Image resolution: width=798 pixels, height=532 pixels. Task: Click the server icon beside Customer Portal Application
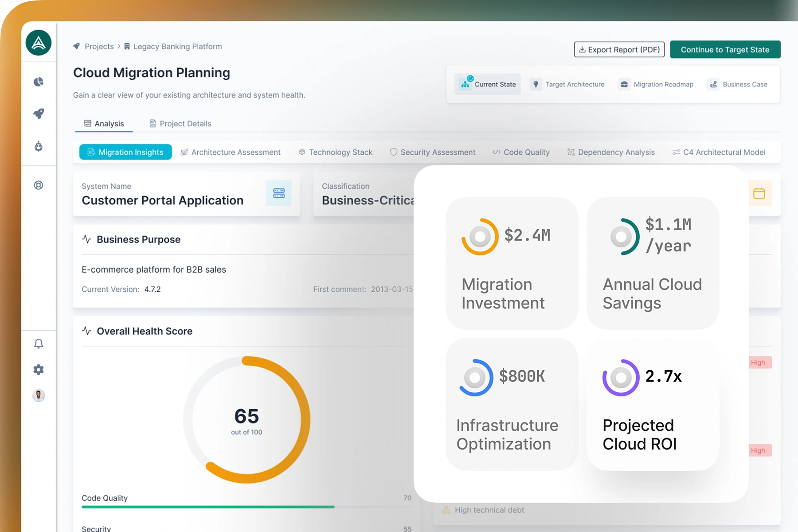coord(279,193)
